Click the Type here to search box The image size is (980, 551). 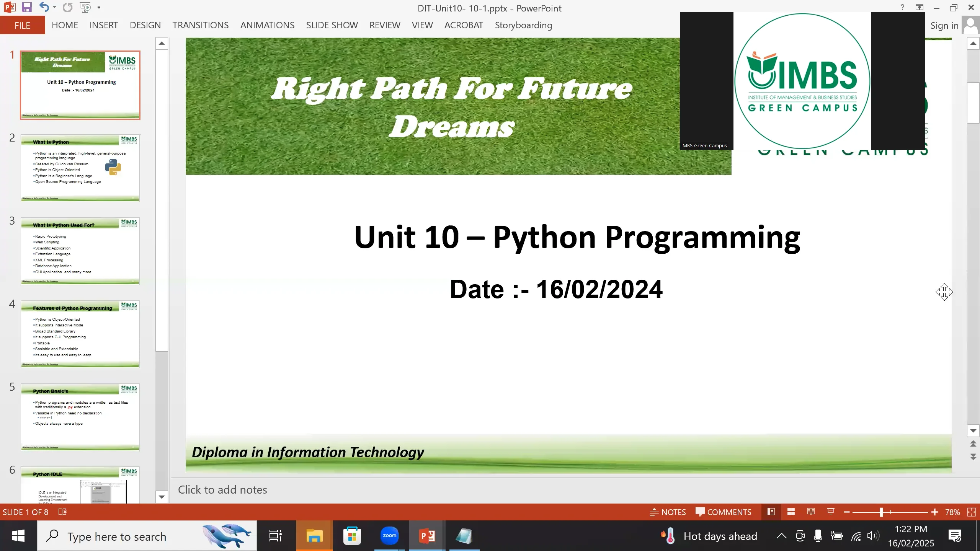147,536
